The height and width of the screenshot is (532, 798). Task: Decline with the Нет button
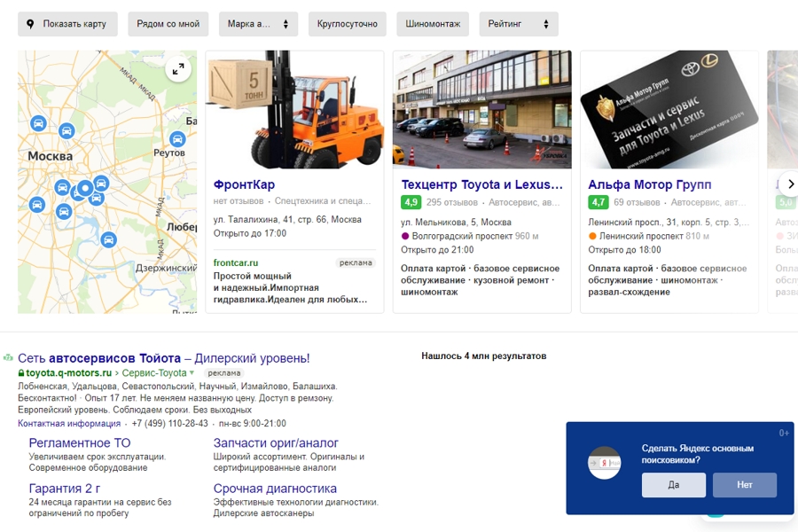[x=745, y=485]
